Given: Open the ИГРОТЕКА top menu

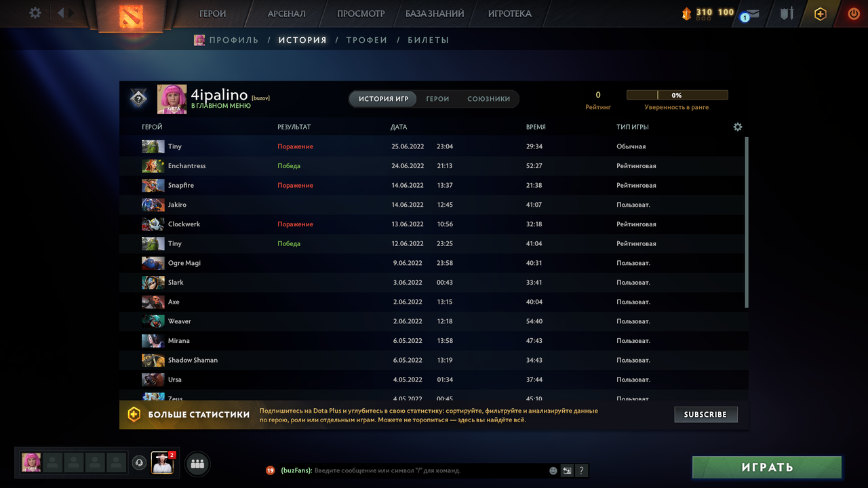Looking at the screenshot, I should (509, 14).
